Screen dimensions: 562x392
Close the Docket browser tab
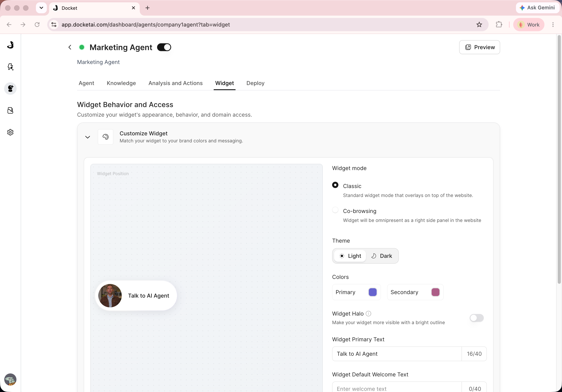coord(133,8)
